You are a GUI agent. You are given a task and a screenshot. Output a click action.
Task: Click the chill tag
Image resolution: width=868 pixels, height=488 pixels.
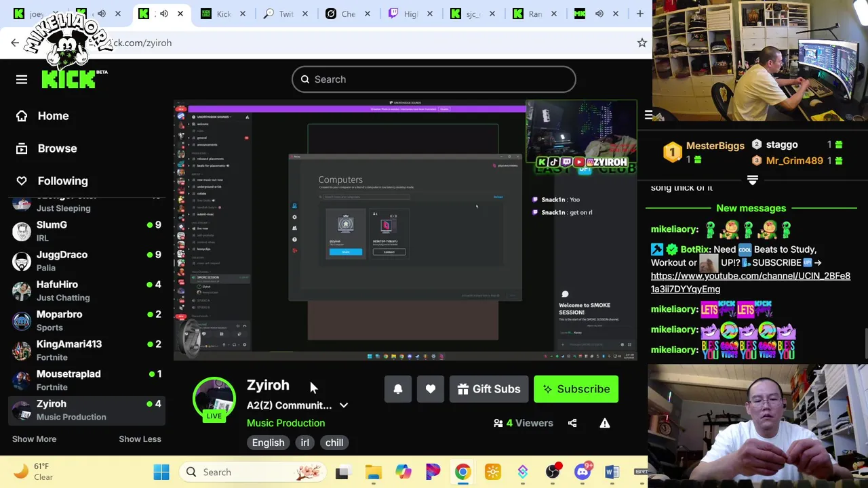click(x=334, y=443)
